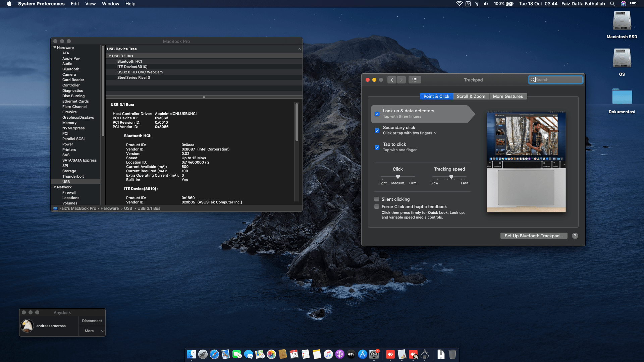Open Reminders from the Dock
This screenshot has width=644, height=362.
[306, 354]
